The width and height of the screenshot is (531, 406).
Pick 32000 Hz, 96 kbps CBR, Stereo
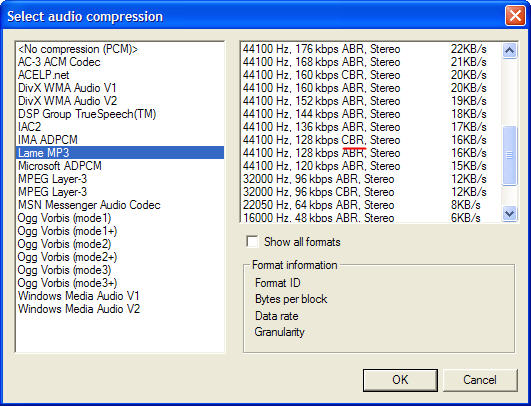[371, 192]
